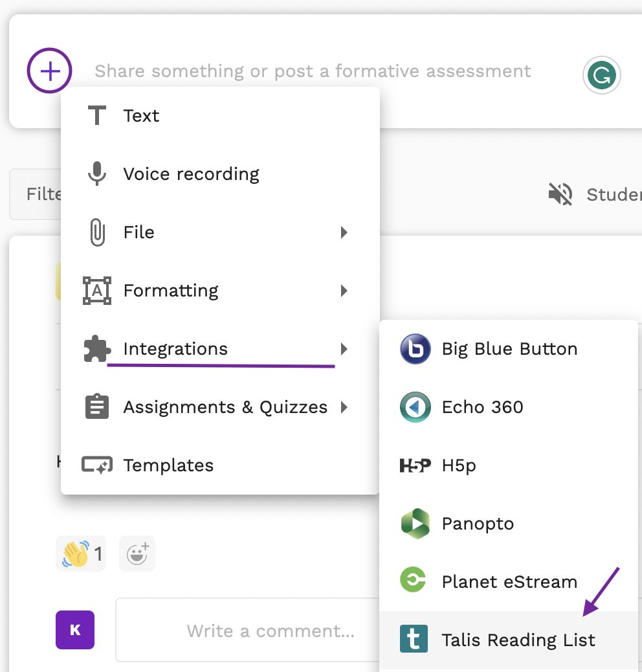
Task: Click the H5P logo icon
Action: pyautogui.click(x=415, y=465)
